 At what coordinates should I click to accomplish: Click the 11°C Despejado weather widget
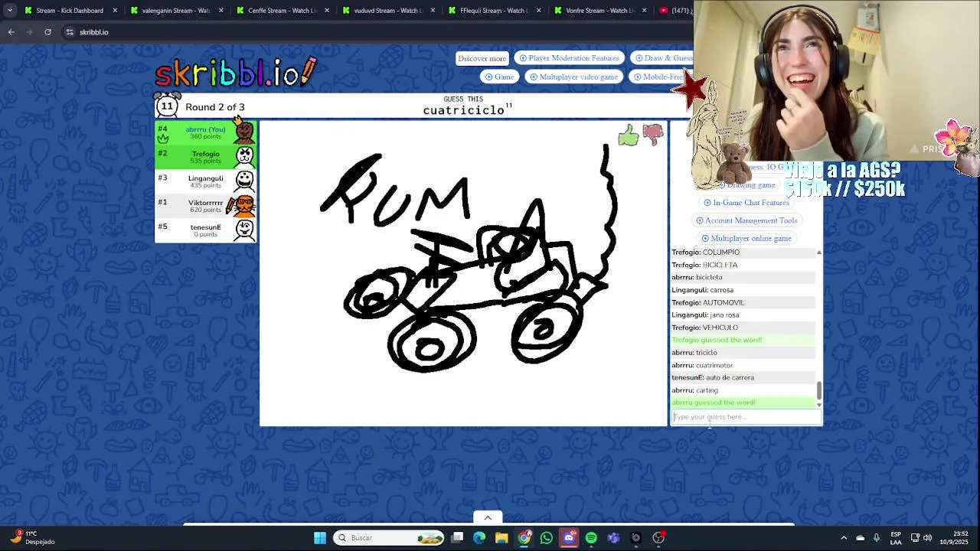click(32, 538)
